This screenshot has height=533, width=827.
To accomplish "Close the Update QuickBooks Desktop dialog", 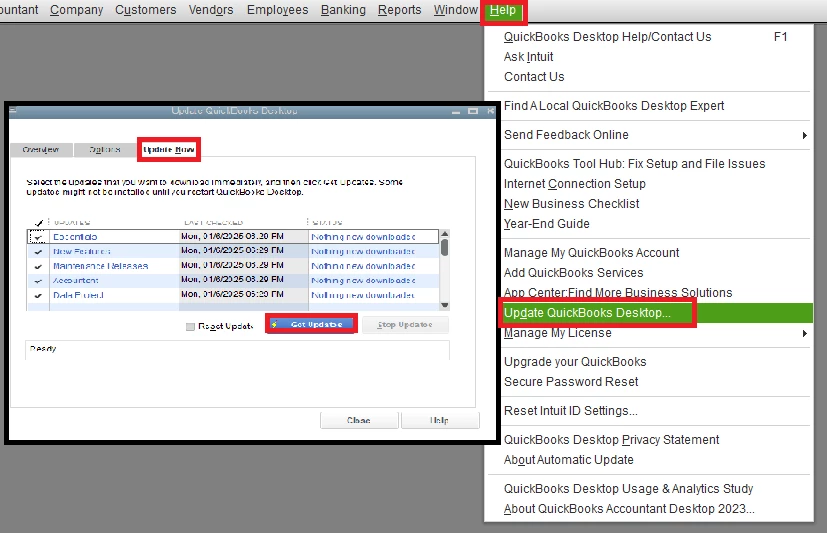I will pos(491,111).
